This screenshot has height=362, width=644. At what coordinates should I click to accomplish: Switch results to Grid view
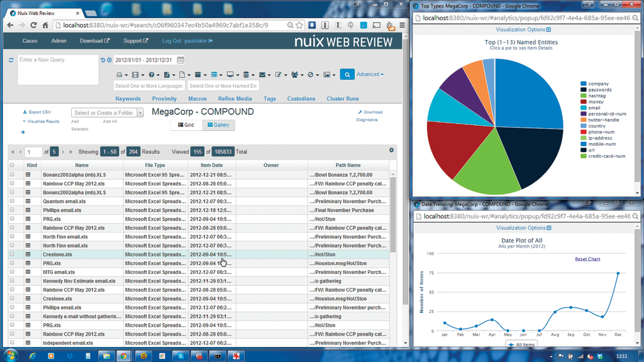186,125
